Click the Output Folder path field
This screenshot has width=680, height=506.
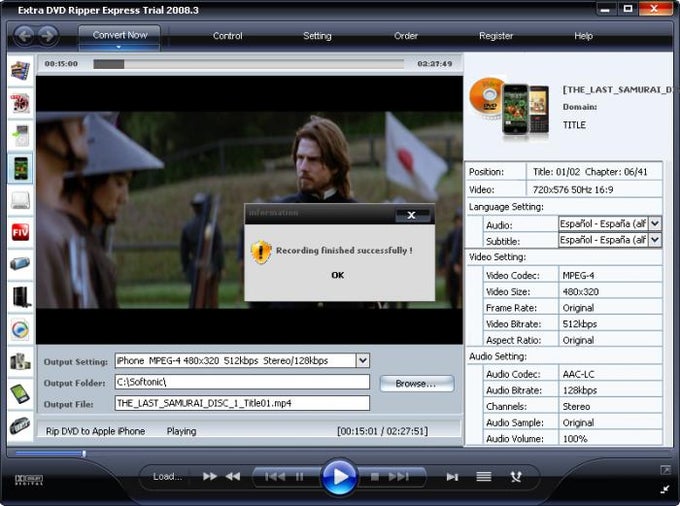click(242, 382)
